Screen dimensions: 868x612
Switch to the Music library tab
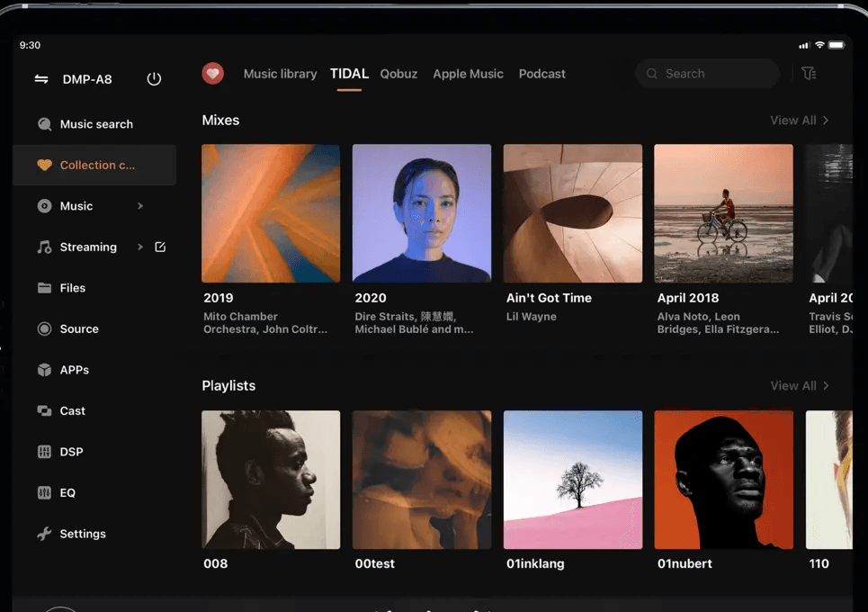[280, 74]
